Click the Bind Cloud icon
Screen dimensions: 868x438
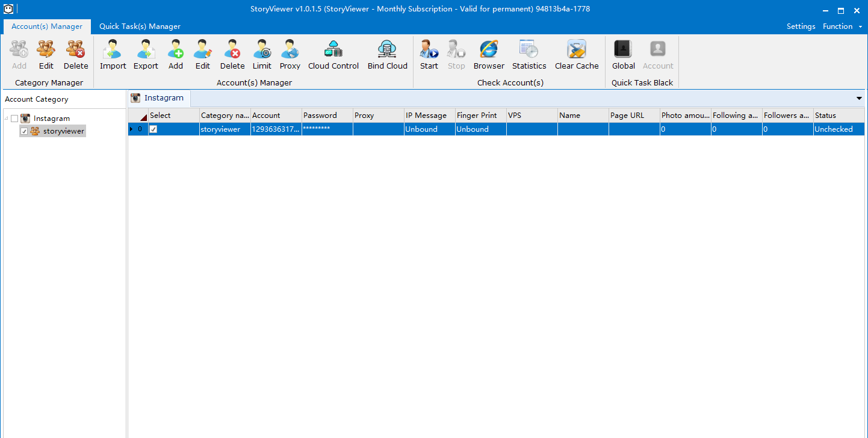pyautogui.click(x=388, y=55)
